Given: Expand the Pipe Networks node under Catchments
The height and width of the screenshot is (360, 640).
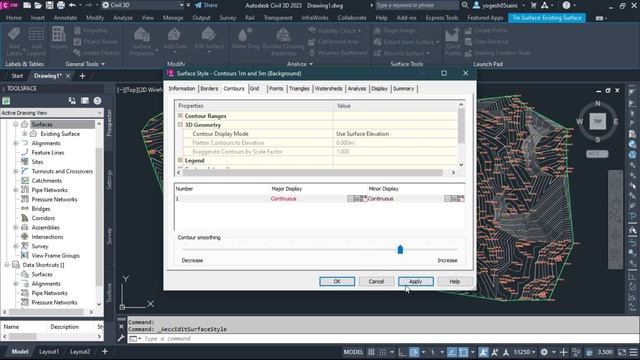Looking at the screenshot, I should coord(16,190).
